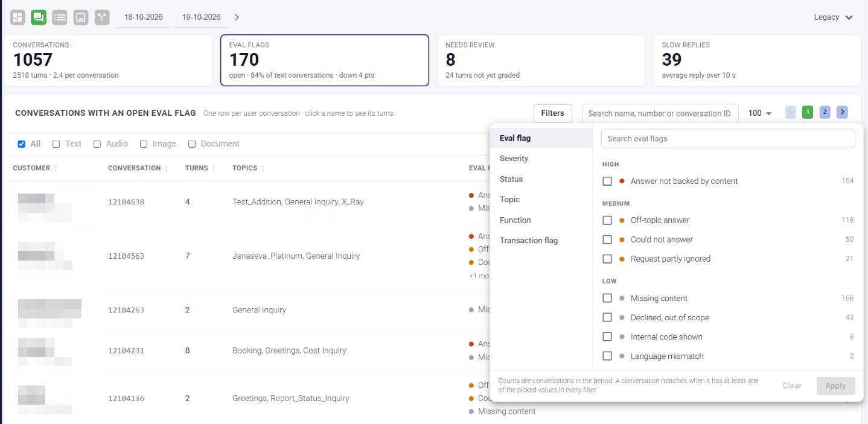868x424 pixels.
Task: Check the 'Internal code shown' flag
Action: point(607,337)
